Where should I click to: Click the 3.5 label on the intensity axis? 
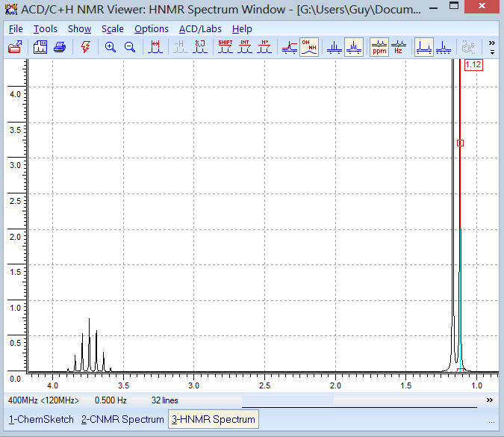point(15,130)
